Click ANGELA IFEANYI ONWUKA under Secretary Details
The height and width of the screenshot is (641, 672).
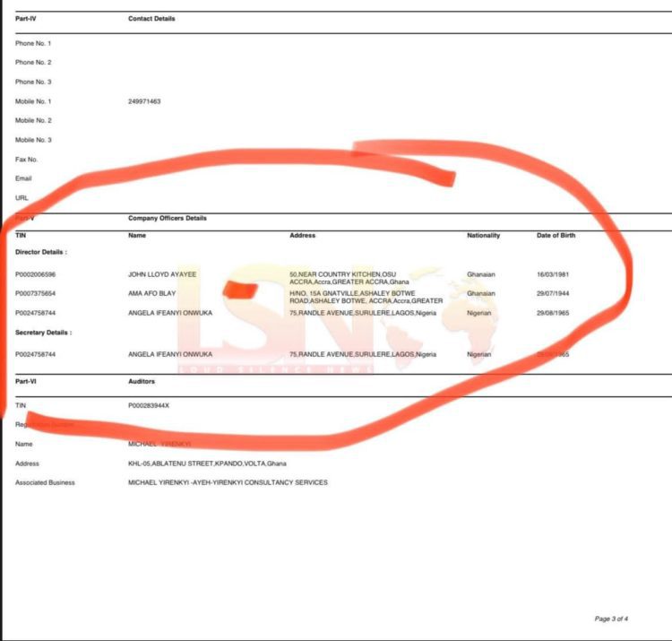[x=170, y=355]
